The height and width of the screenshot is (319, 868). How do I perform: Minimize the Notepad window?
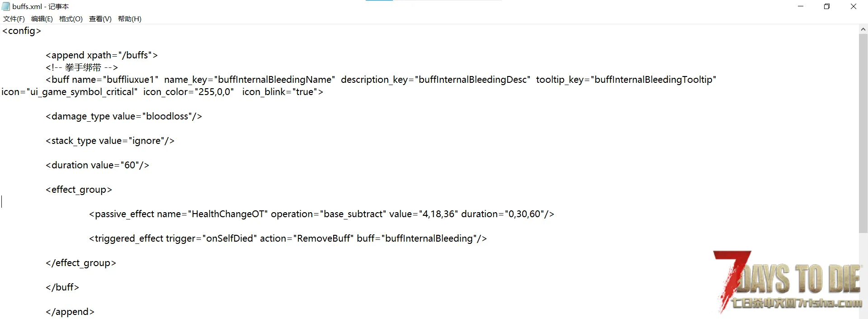(801, 6)
